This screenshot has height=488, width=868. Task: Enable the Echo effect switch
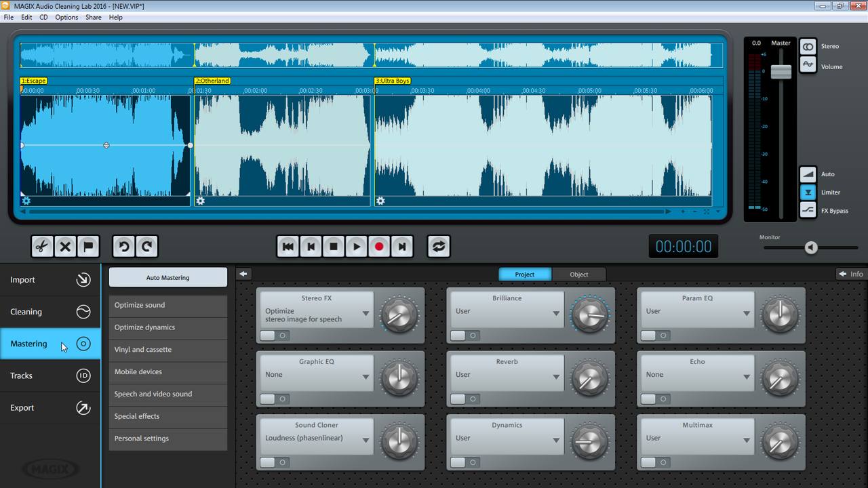[655, 399]
